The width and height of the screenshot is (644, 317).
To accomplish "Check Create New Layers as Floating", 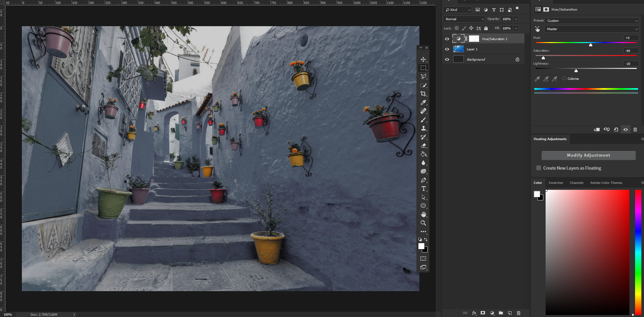I will pyautogui.click(x=539, y=168).
